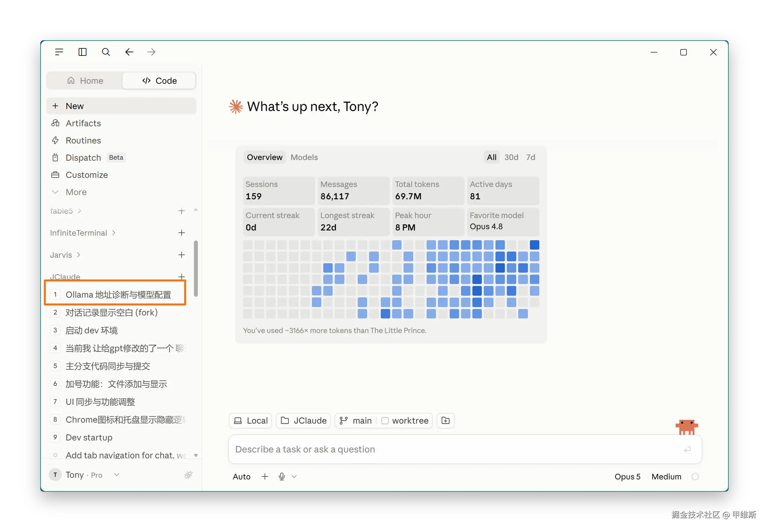Open Customize in the sidebar
The height and width of the screenshot is (532, 769).
121,175
